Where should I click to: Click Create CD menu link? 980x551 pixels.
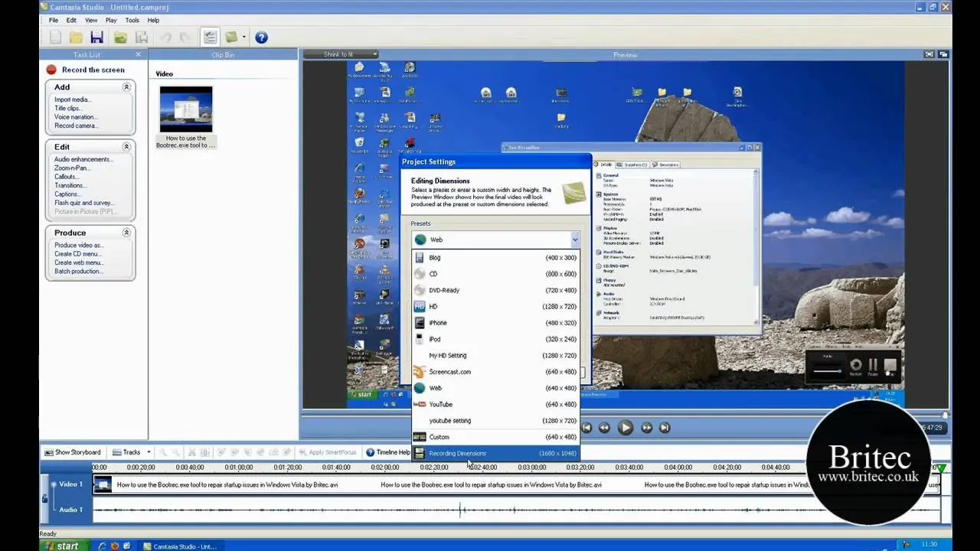pyautogui.click(x=77, y=254)
